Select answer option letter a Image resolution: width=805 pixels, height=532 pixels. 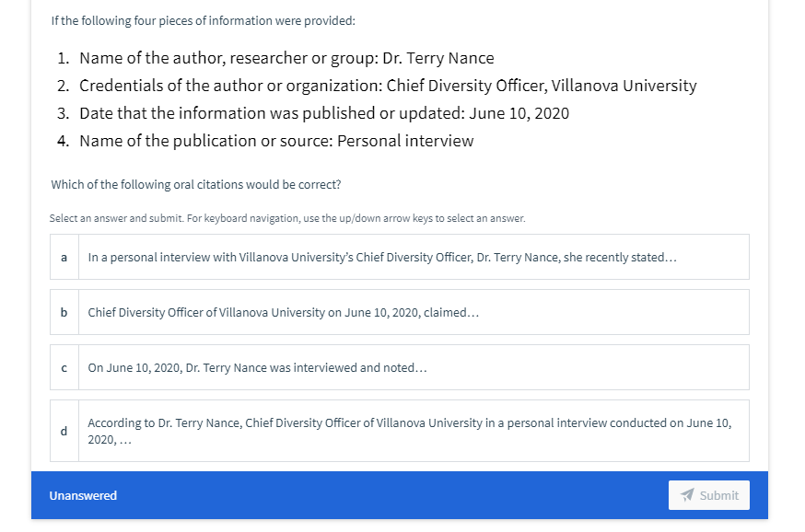coord(64,257)
